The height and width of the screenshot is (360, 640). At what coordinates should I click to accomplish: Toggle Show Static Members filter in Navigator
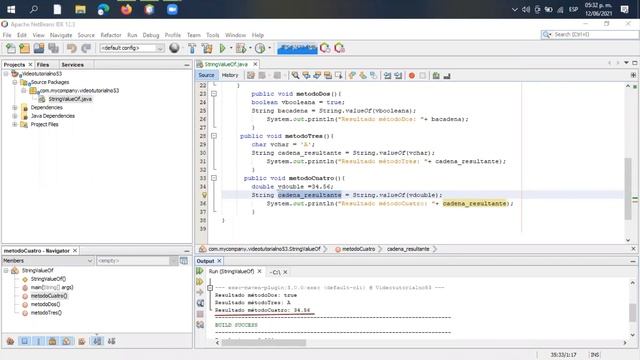pos(39,341)
